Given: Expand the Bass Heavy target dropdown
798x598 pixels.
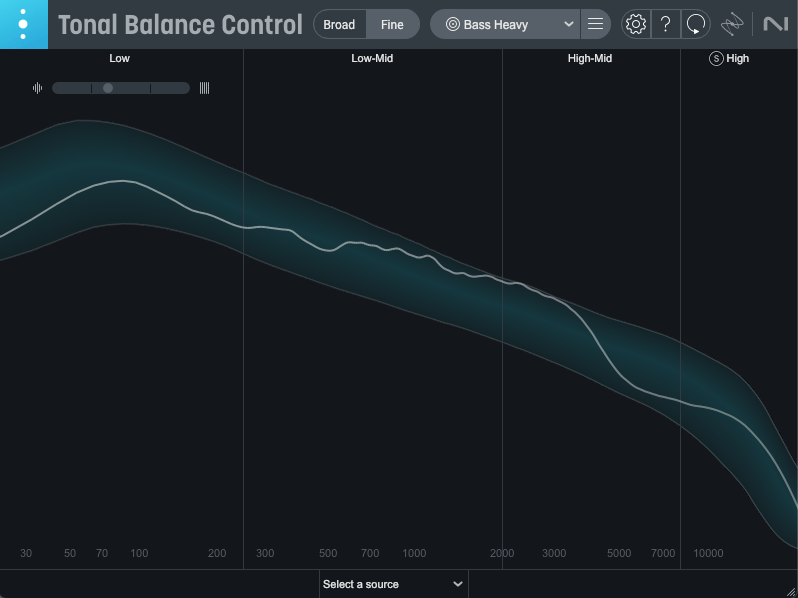Looking at the screenshot, I should pyautogui.click(x=569, y=24).
